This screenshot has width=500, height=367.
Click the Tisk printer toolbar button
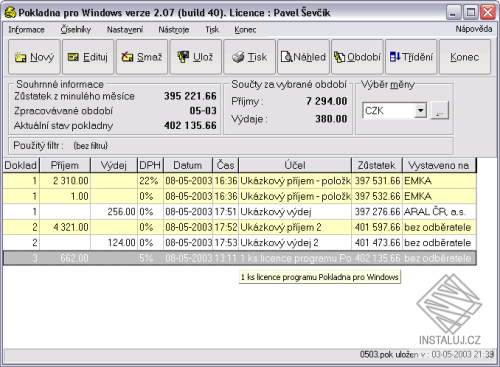pyautogui.click(x=249, y=57)
